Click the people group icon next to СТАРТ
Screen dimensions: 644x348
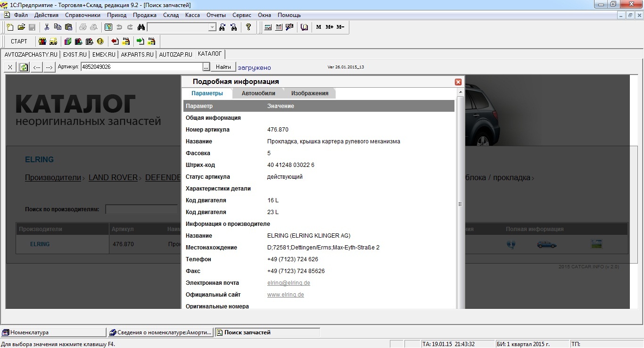click(42, 41)
